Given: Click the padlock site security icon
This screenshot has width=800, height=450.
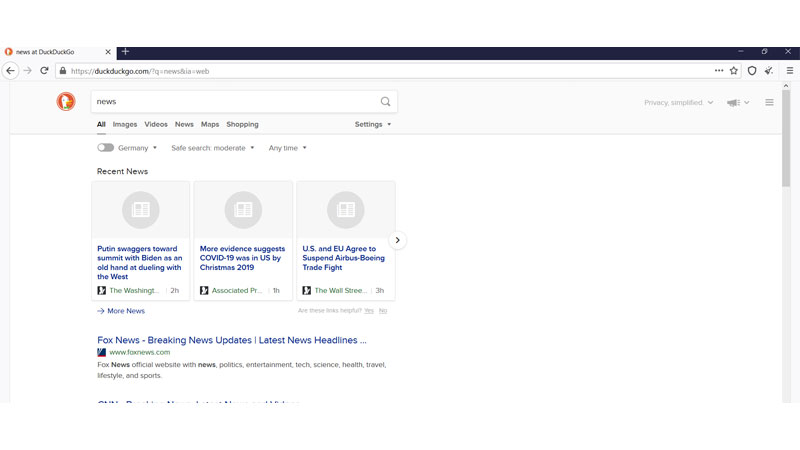Looking at the screenshot, I should pyautogui.click(x=63, y=71).
